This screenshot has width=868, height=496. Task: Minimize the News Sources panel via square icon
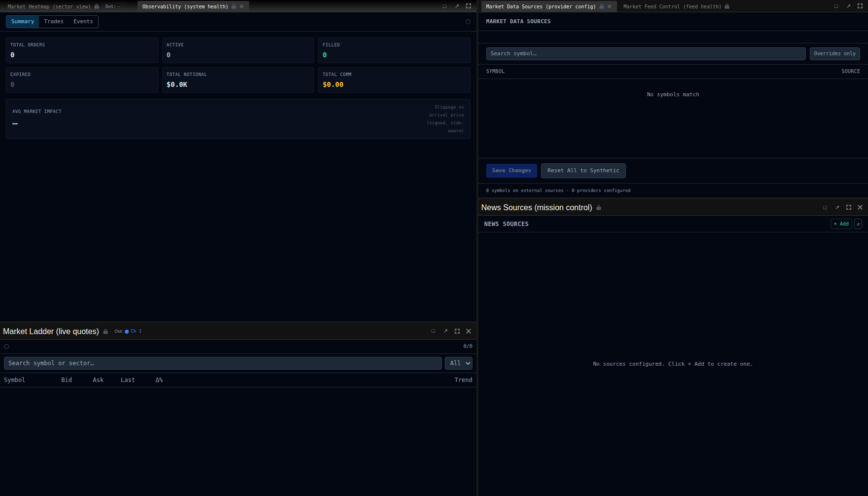tap(825, 208)
